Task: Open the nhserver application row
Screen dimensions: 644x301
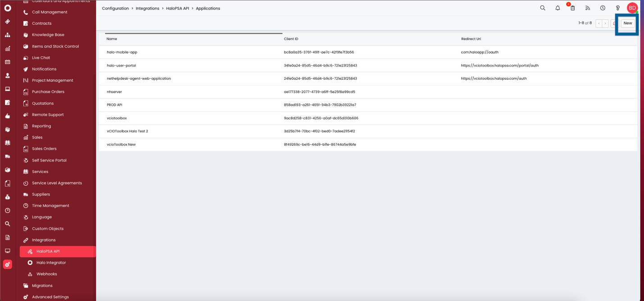Action: [368, 92]
